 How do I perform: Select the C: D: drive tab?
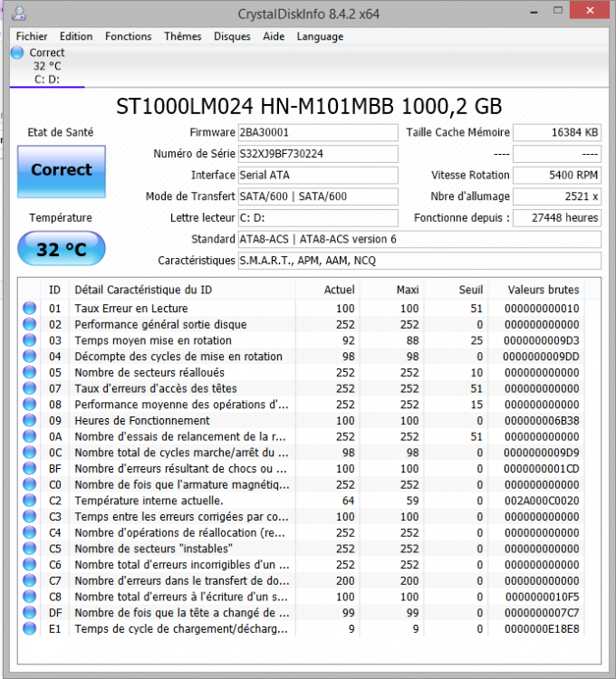pyautogui.click(x=47, y=79)
